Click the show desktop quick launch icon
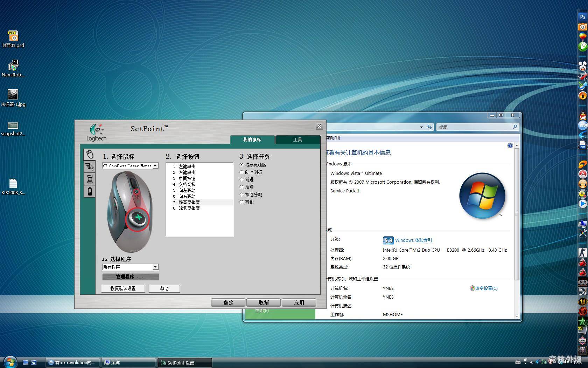The image size is (588, 368). pyautogui.click(x=26, y=362)
